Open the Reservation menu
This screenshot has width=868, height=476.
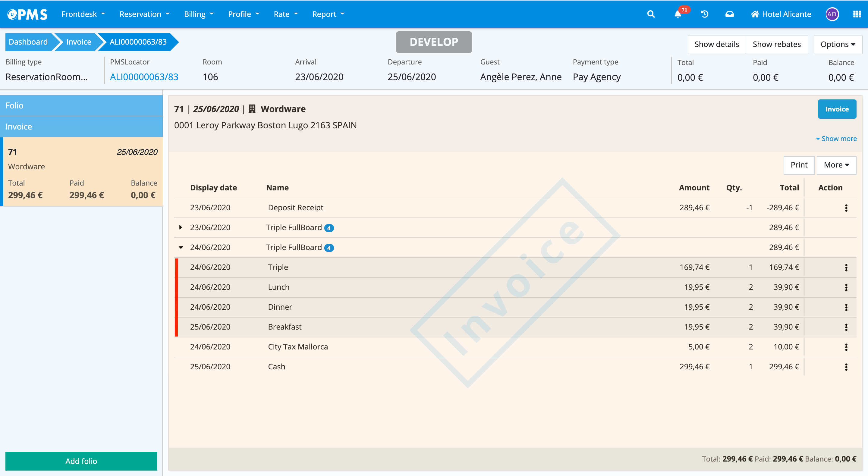point(144,14)
